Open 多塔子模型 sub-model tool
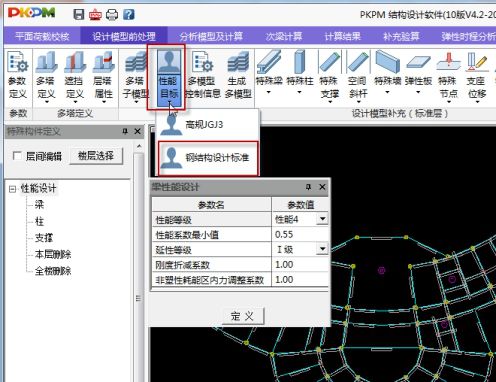Screen dimensions: 496x382 [135, 76]
